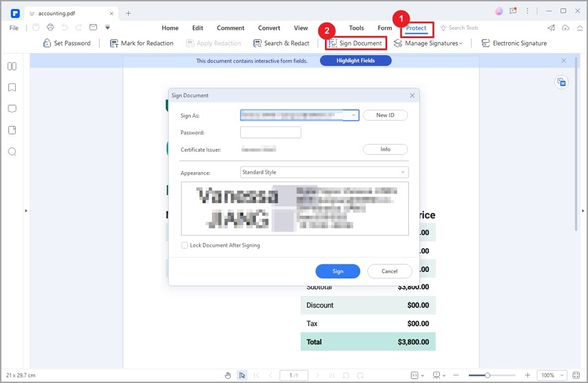Screen dimensions: 588x383
Task: Open the 100% zoom level dropdown
Action: click(x=552, y=375)
